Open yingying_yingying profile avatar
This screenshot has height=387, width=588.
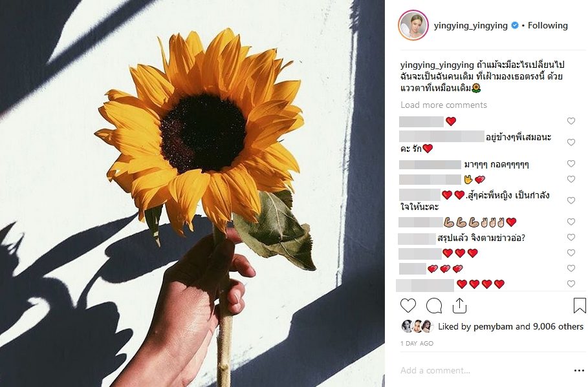tap(413, 25)
